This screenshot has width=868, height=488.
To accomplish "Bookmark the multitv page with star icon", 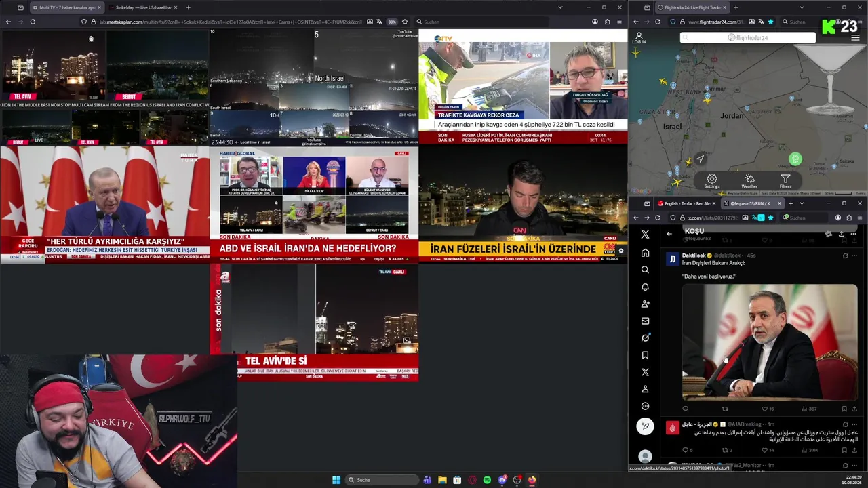I will coord(405,22).
